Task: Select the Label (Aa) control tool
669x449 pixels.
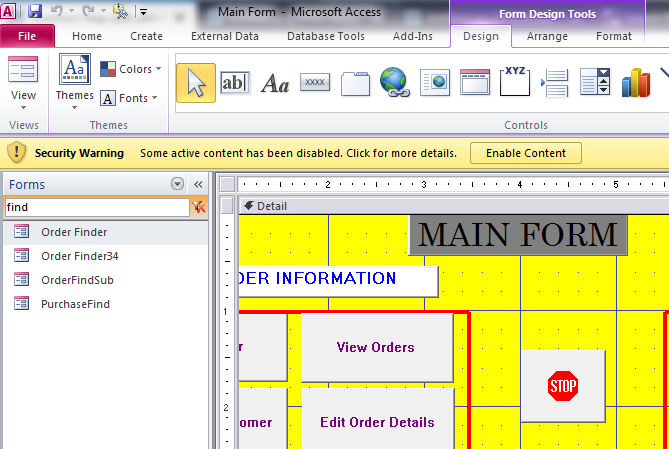Action: pyautogui.click(x=275, y=83)
